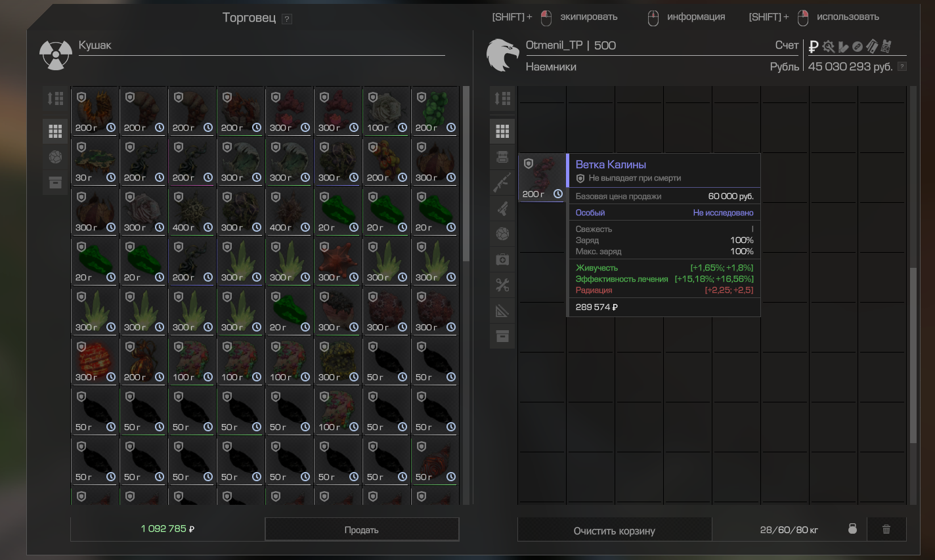Select the red striped sphere 300 г item
Screen dimensions: 935x560
95,360
